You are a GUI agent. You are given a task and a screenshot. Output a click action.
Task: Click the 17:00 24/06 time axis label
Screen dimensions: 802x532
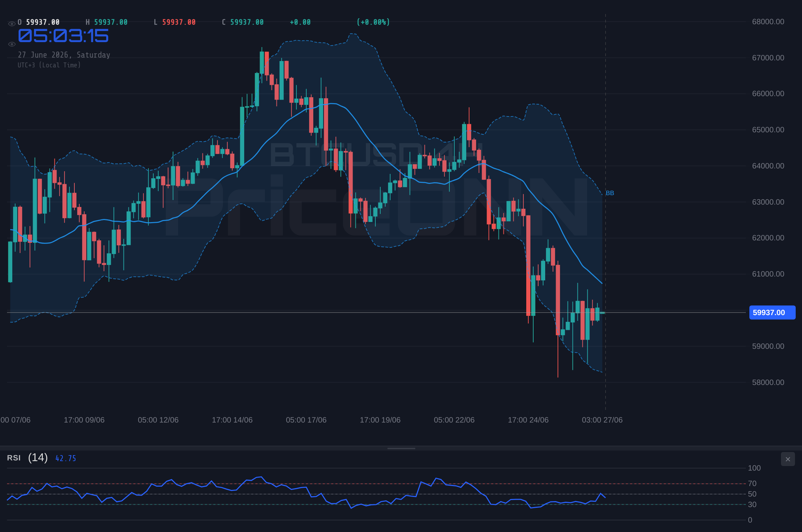point(528,420)
